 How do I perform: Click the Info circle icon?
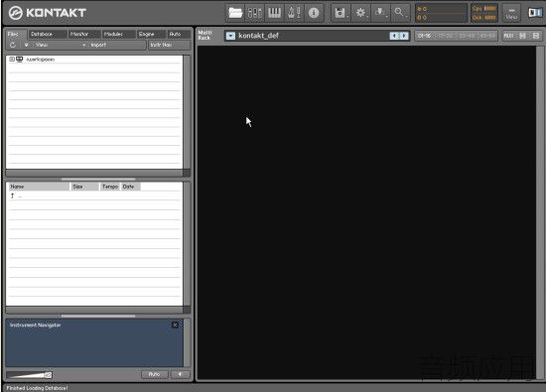314,13
